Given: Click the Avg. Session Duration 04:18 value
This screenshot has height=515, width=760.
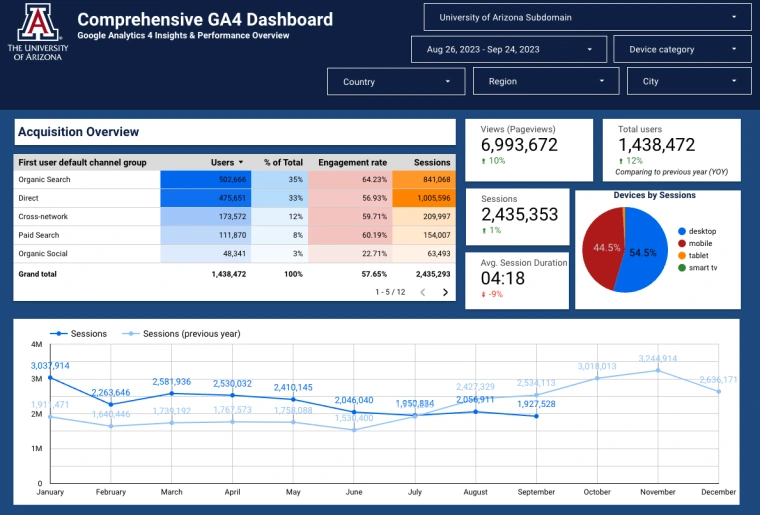Looking at the screenshot, I should (x=503, y=278).
